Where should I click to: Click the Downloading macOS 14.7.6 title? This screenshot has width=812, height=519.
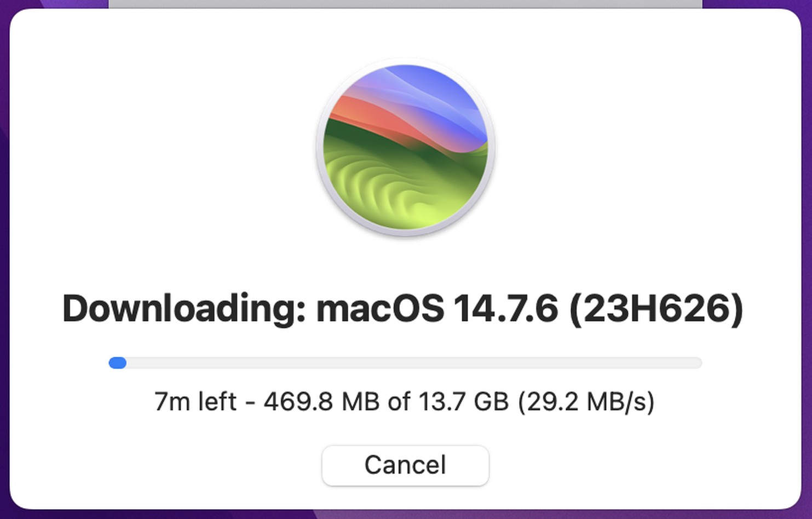[x=403, y=309]
